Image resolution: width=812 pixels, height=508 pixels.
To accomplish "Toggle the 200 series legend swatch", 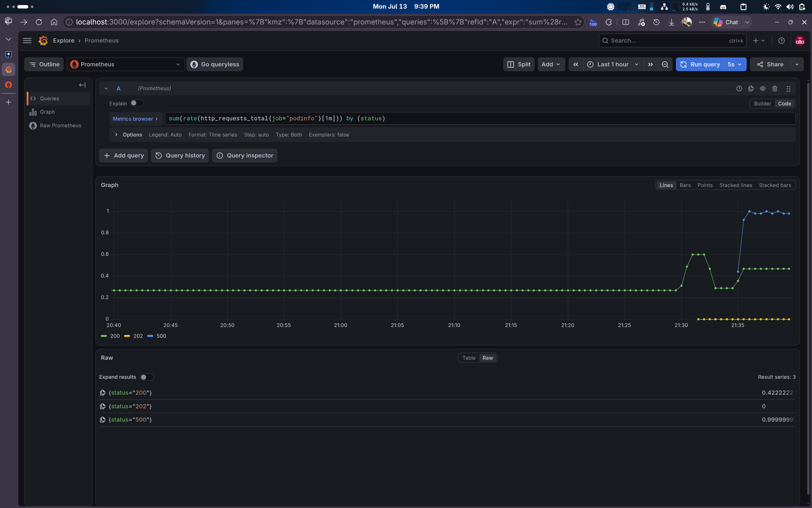I will click(104, 336).
